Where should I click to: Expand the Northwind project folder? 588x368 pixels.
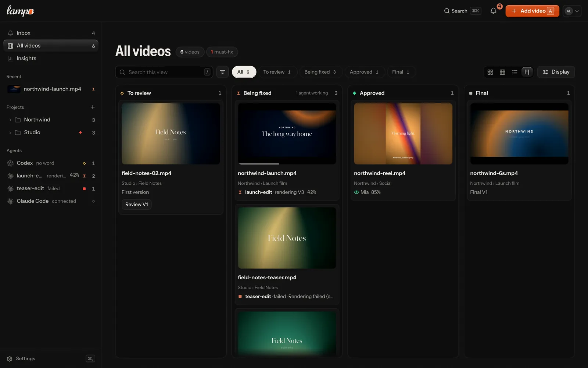click(10, 120)
